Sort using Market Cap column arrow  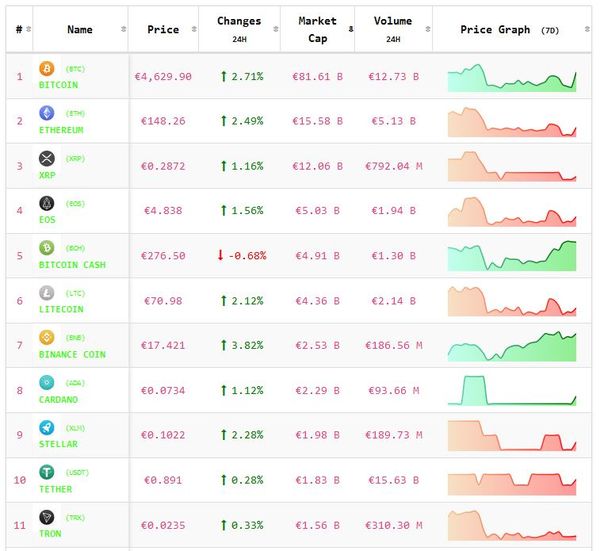[x=351, y=29]
